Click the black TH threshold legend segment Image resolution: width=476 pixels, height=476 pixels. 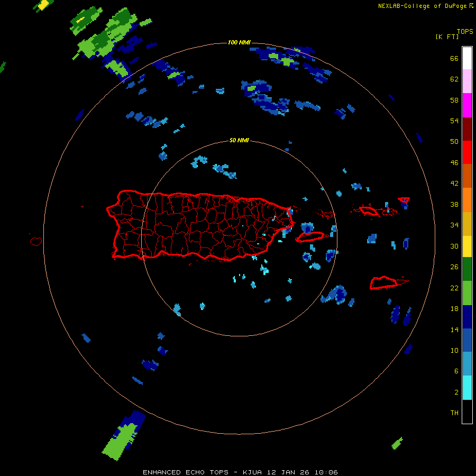467,411
